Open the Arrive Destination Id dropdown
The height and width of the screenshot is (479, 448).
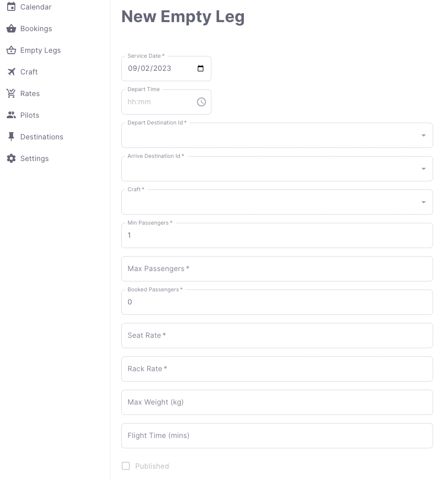[423, 169]
